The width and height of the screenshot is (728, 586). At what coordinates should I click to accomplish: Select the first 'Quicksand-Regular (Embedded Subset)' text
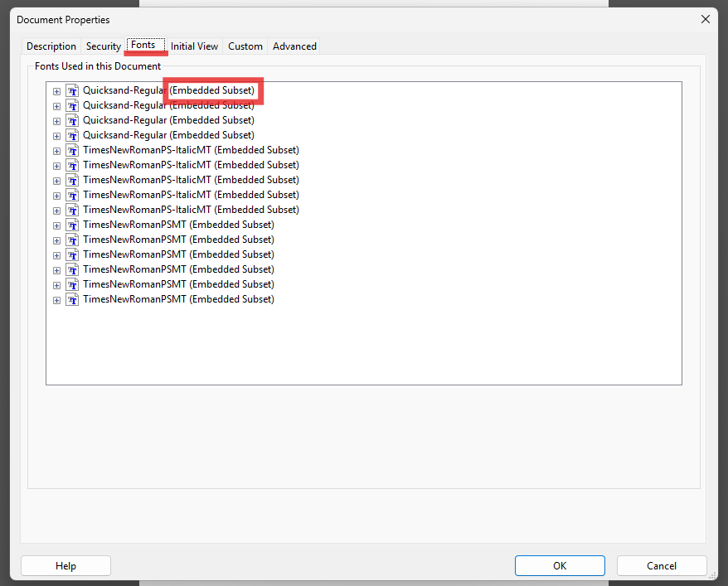point(168,90)
